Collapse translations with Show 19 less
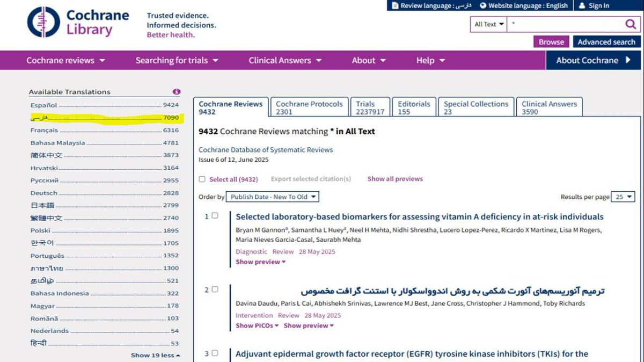 point(156,356)
